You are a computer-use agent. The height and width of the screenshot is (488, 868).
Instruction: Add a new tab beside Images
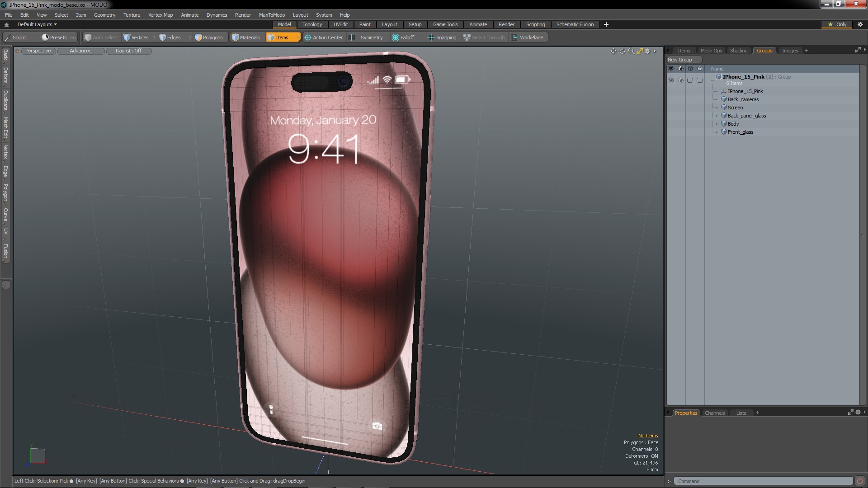[x=806, y=51]
